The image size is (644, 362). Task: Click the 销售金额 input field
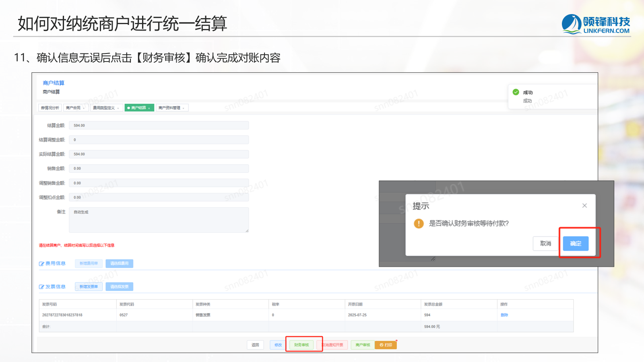(159, 169)
